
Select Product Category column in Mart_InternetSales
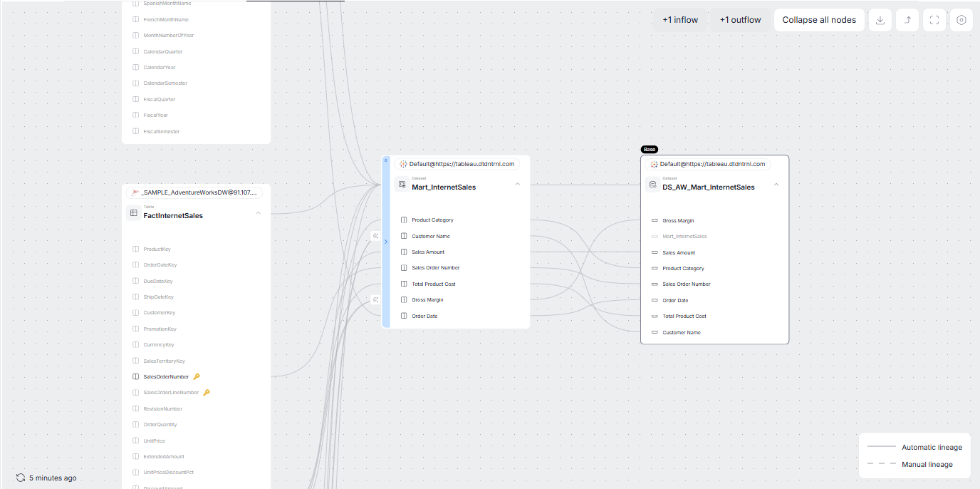[x=432, y=220]
